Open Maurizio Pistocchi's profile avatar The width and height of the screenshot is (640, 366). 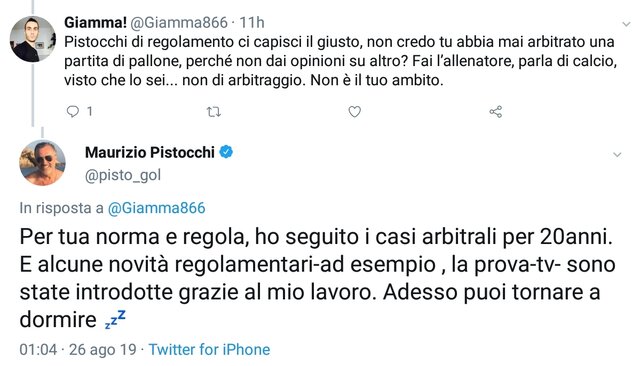(42, 162)
